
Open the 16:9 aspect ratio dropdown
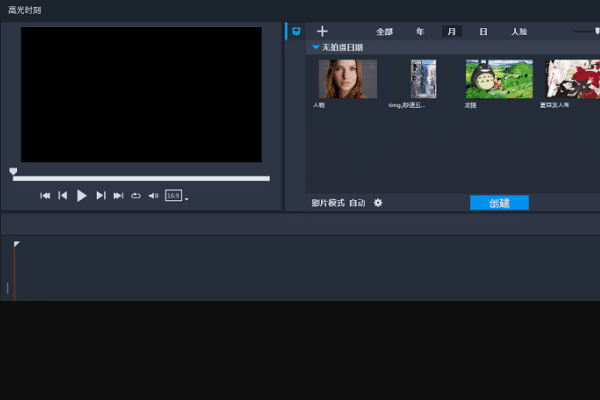pos(176,196)
